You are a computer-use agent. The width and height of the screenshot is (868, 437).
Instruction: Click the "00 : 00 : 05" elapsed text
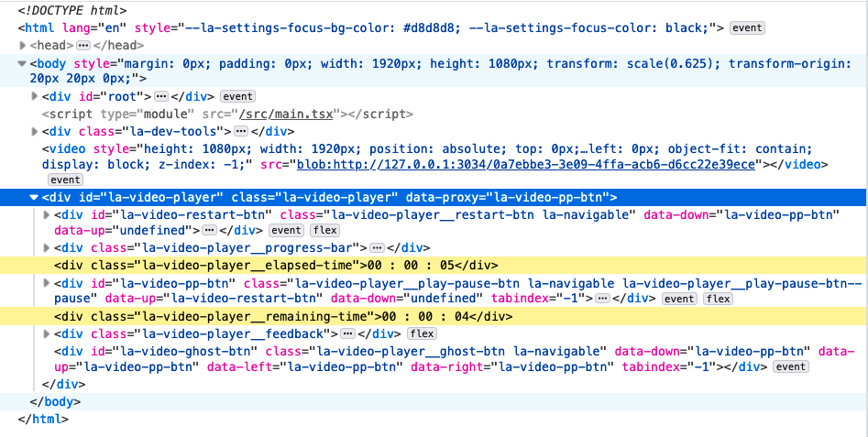(x=411, y=265)
